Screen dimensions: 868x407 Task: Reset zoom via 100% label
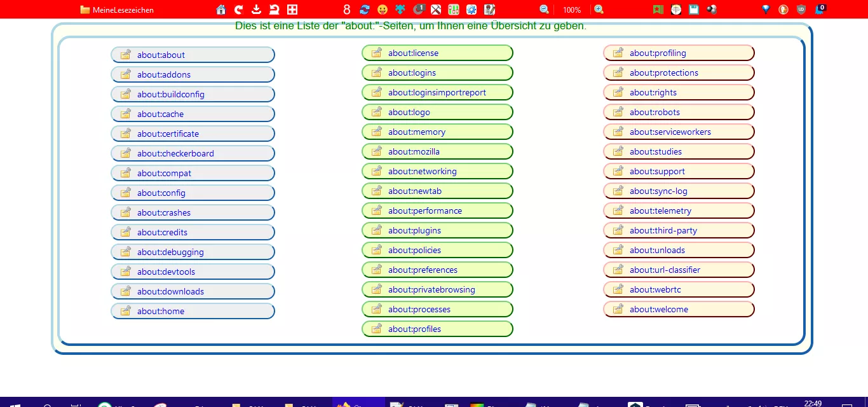pyautogui.click(x=572, y=10)
